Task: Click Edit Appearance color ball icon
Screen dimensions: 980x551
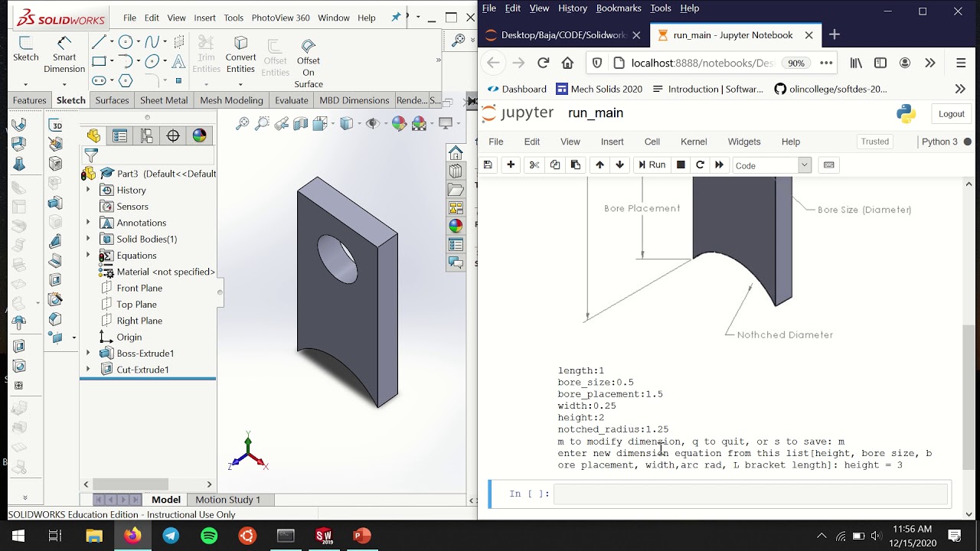Action: coord(399,123)
